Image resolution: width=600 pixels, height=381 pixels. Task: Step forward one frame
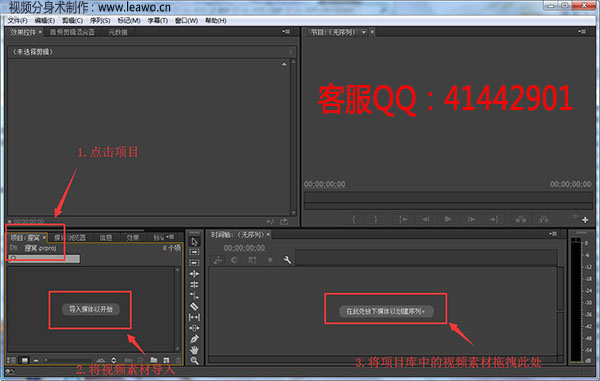point(471,219)
